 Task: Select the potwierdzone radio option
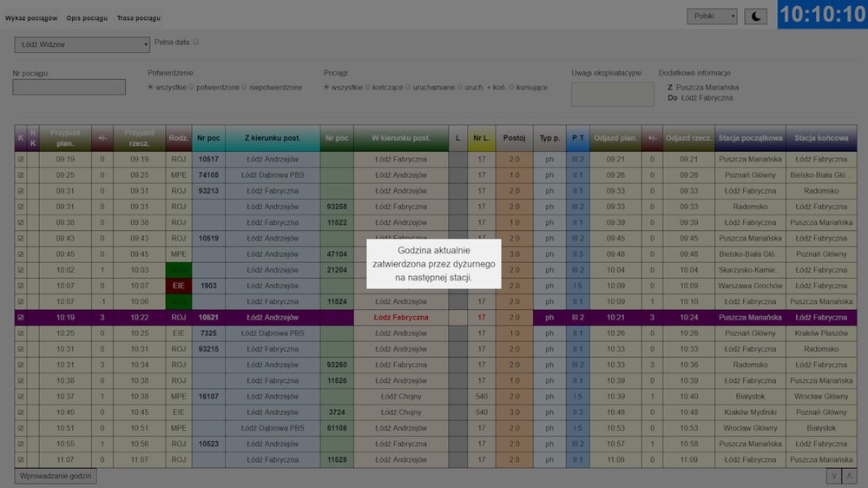193,88
